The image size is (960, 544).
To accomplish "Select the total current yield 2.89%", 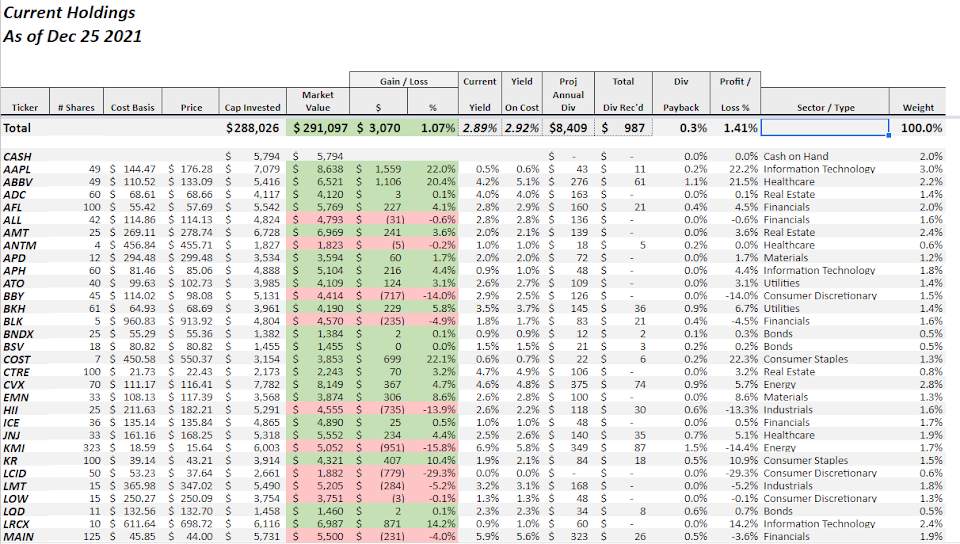I will pyautogui.click(x=480, y=128).
